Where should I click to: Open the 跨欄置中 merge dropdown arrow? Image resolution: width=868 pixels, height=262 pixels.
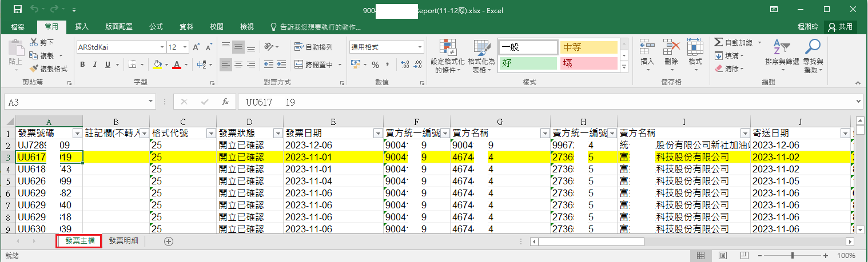coord(340,65)
